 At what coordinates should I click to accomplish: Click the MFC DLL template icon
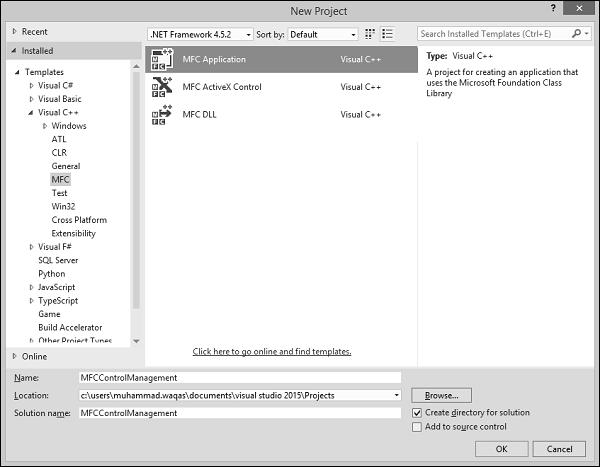[162, 114]
